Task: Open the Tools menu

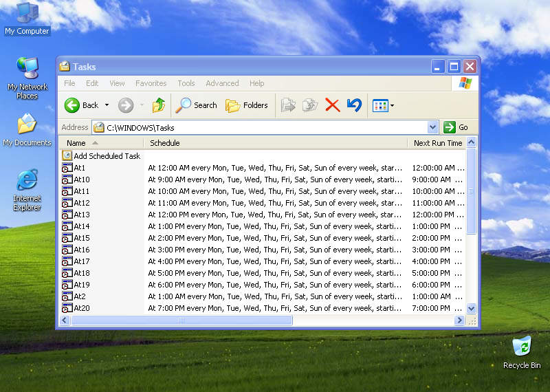Action: (x=186, y=83)
